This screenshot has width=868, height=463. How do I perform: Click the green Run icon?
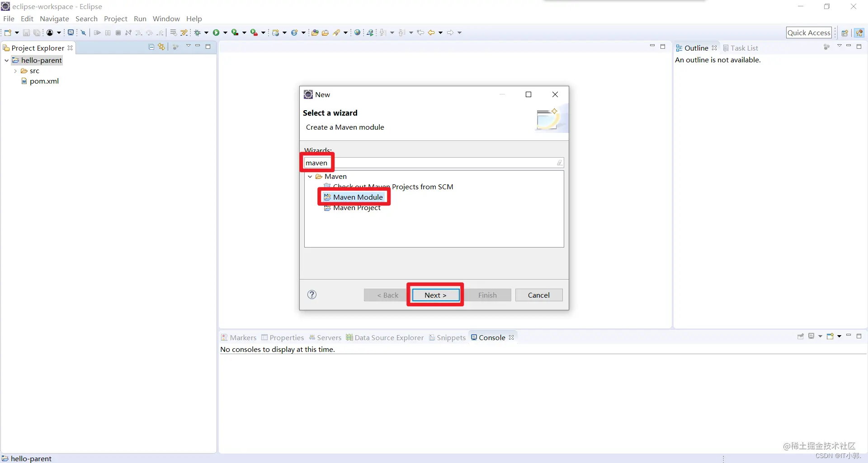(216, 33)
